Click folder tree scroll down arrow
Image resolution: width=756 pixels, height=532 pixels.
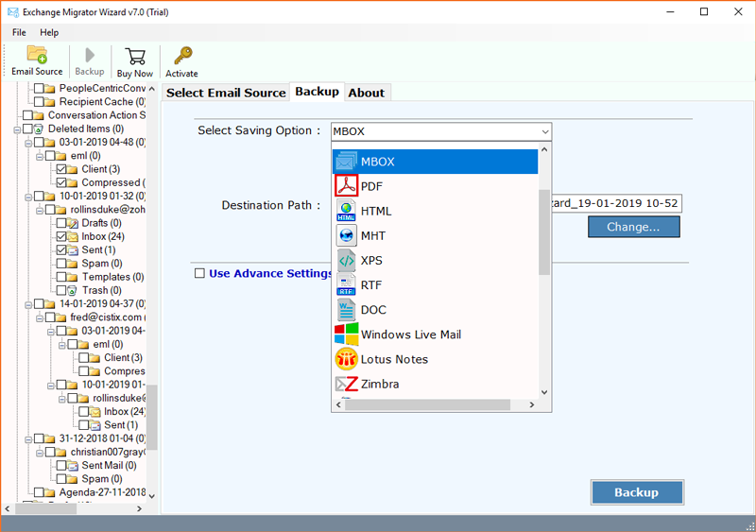[x=152, y=496]
